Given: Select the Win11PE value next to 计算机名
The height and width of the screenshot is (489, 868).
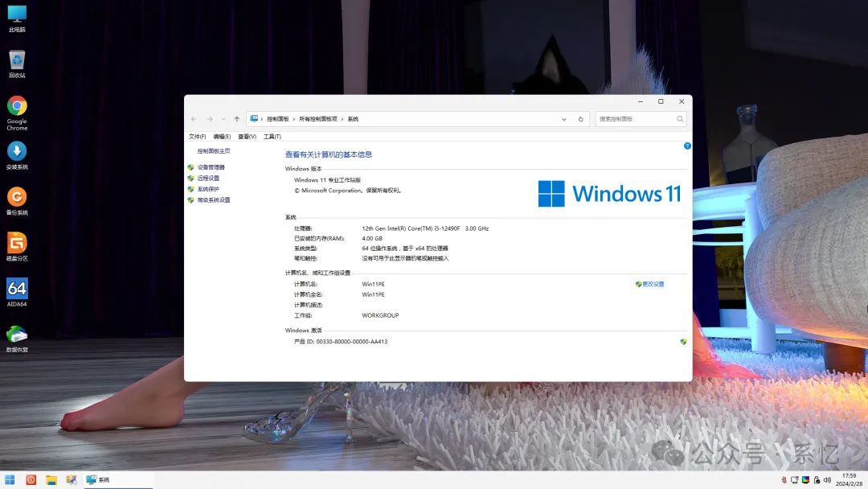Looking at the screenshot, I should tap(373, 284).
